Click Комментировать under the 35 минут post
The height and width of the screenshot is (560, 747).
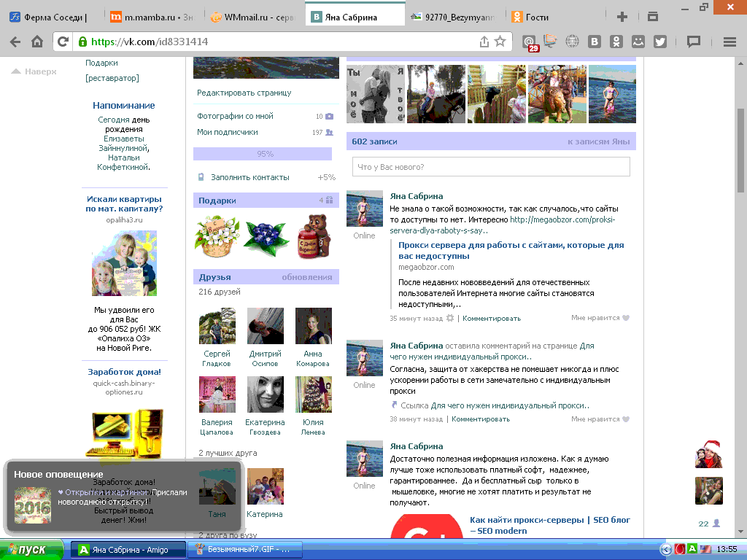492,318
